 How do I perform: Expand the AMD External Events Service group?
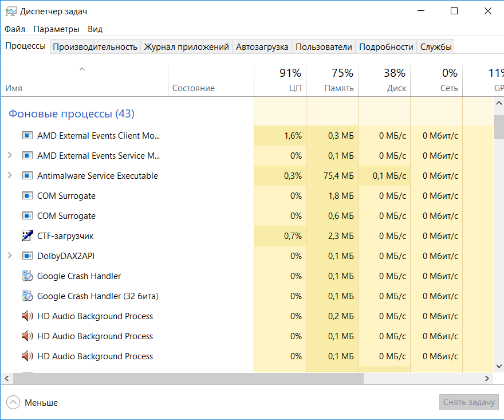[10, 155]
